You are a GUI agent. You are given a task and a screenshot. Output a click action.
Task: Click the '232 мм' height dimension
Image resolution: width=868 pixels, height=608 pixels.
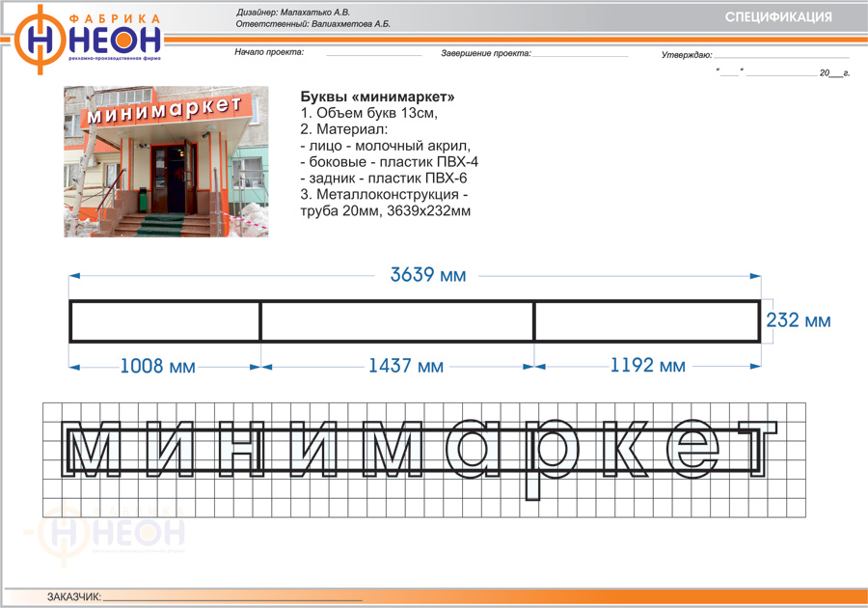799,320
